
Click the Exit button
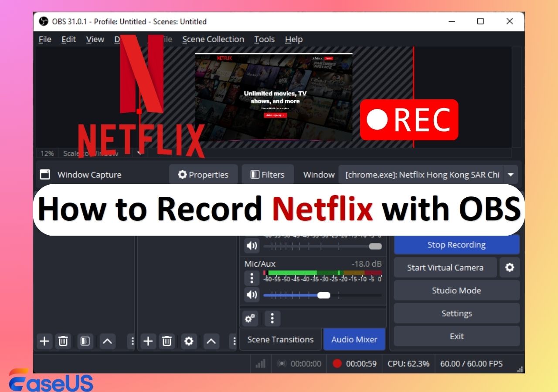pos(456,336)
